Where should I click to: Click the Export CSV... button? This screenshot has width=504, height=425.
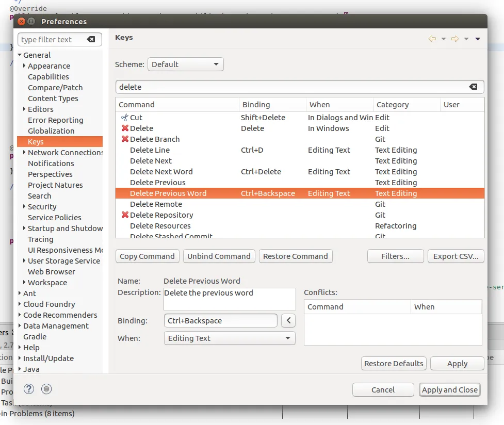[456, 256]
